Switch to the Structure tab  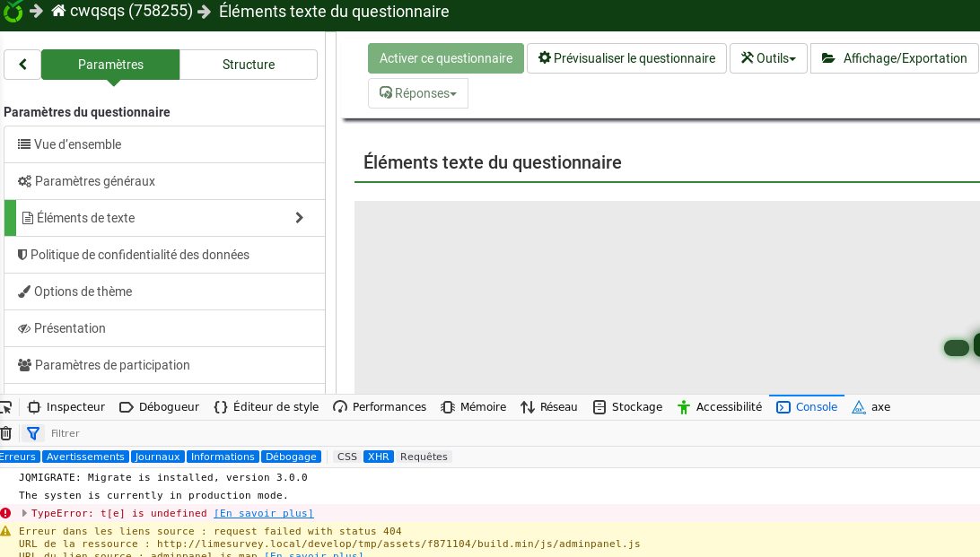[x=249, y=65]
